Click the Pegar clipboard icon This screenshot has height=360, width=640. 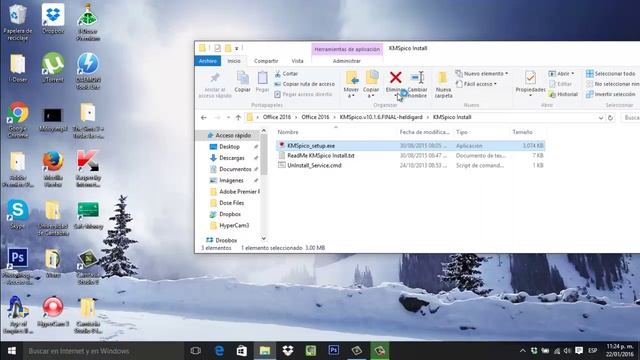click(x=262, y=82)
